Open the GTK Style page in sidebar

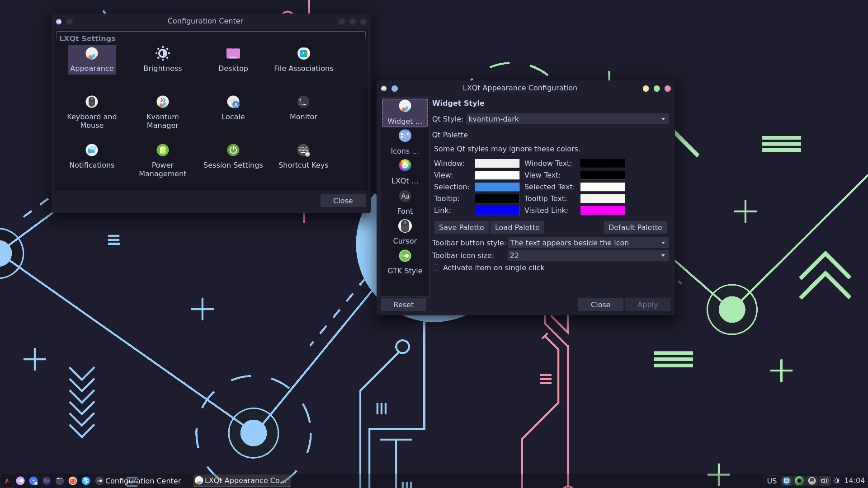(x=405, y=262)
